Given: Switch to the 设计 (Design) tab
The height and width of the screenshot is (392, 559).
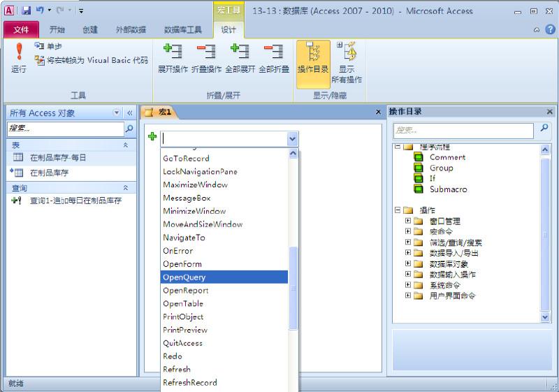Looking at the screenshot, I should pos(228,29).
